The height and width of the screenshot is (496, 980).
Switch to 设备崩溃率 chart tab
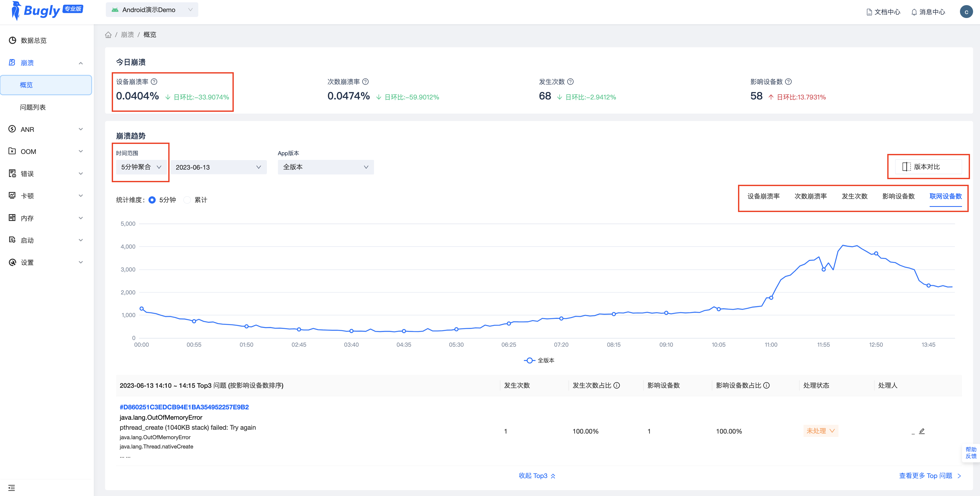[763, 196]
